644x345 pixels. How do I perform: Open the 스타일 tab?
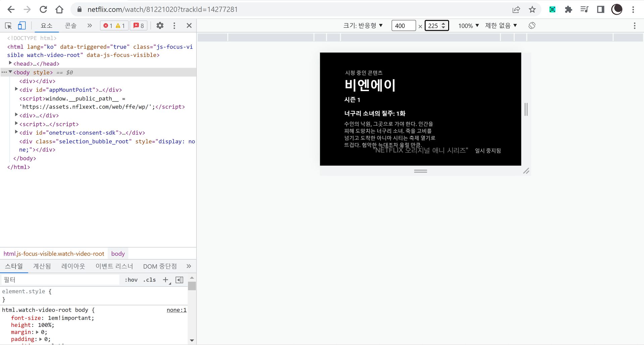14,266
